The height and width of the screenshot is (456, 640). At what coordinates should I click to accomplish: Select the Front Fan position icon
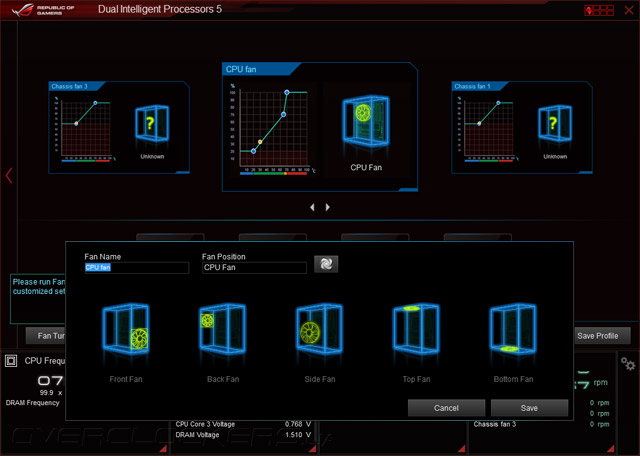coord(126,330)
